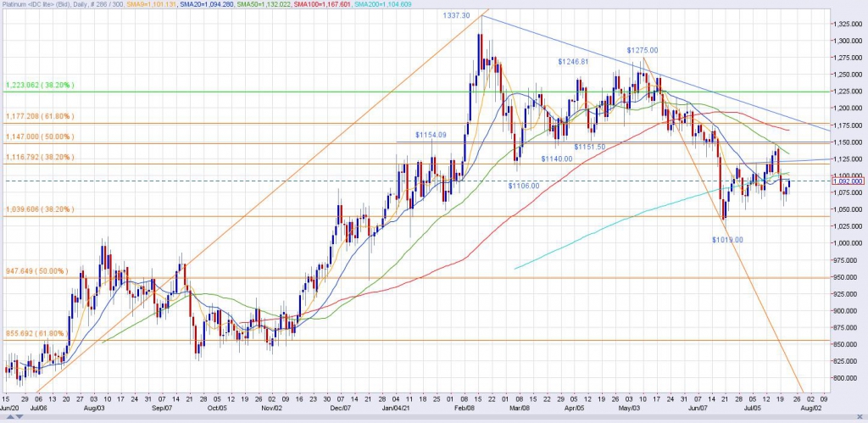Click the $1106.00 price annotation
Screen dimensions: 868x423
[524, 186]
